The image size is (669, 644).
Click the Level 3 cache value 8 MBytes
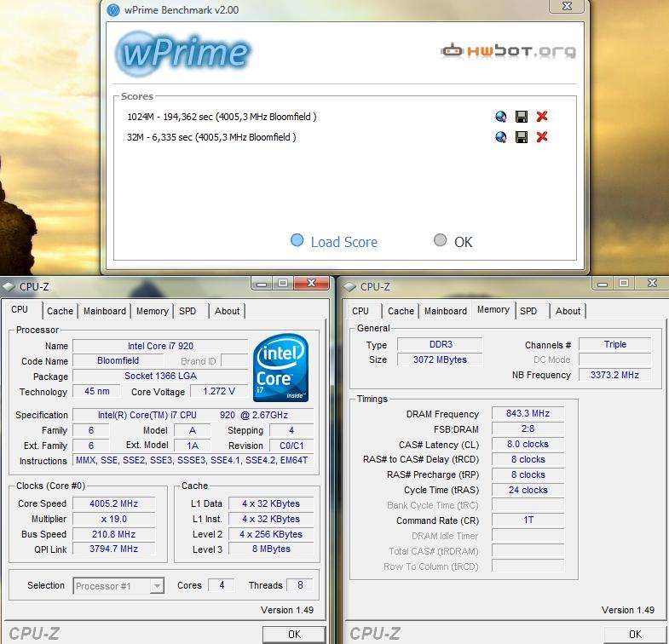tap(271, 549)
